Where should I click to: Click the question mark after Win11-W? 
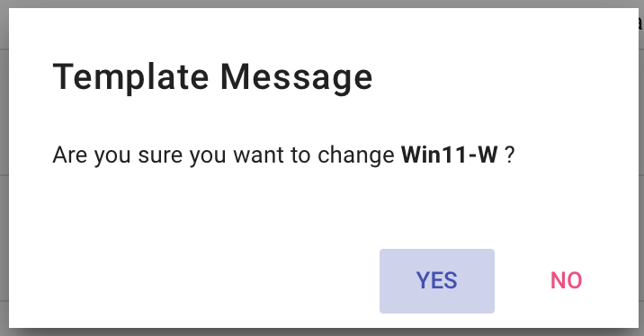(x=510, y=155)
